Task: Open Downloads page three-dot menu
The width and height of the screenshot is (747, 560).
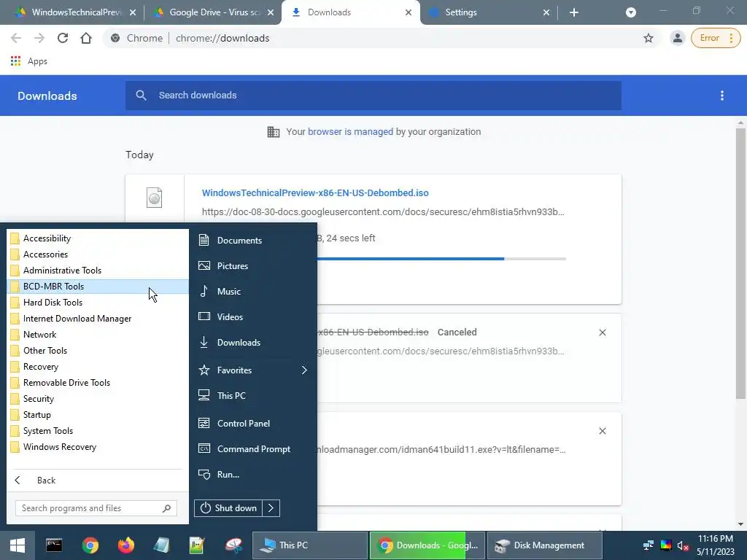Action: click(721, 96)
